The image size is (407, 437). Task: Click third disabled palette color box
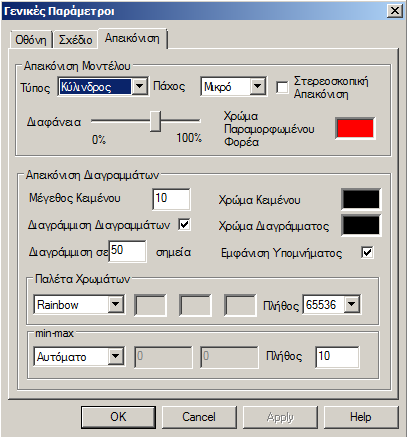click(x=240, y=305)
